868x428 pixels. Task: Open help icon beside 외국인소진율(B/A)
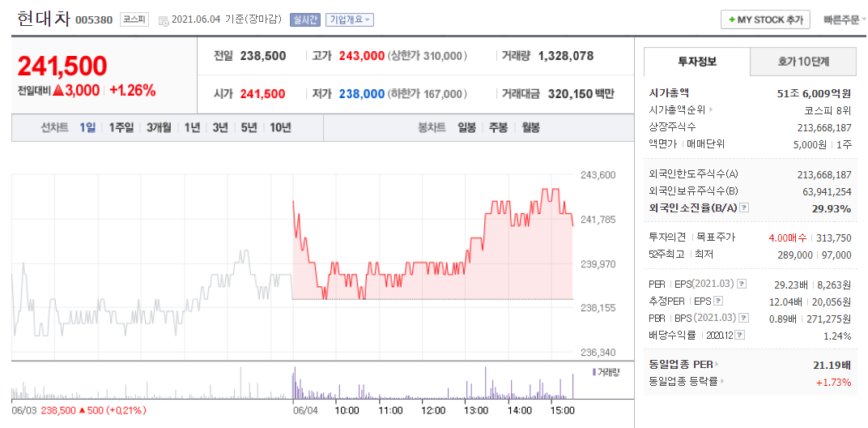pyautogui.click(x=744, y=208)
